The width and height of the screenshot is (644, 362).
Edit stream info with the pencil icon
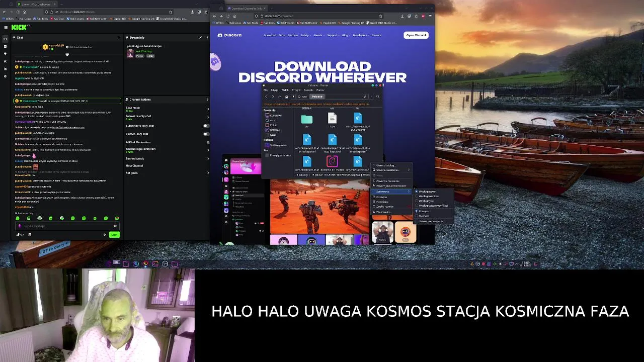200,37
